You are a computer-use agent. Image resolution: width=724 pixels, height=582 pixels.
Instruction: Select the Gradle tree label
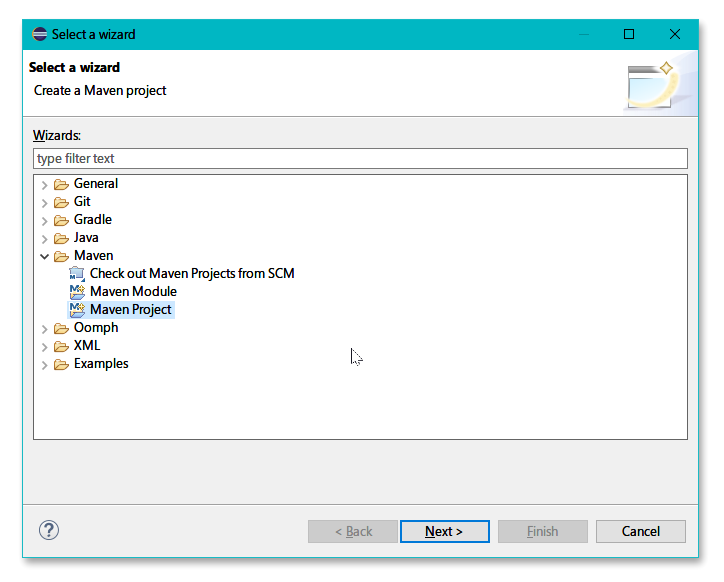(92, 219)
